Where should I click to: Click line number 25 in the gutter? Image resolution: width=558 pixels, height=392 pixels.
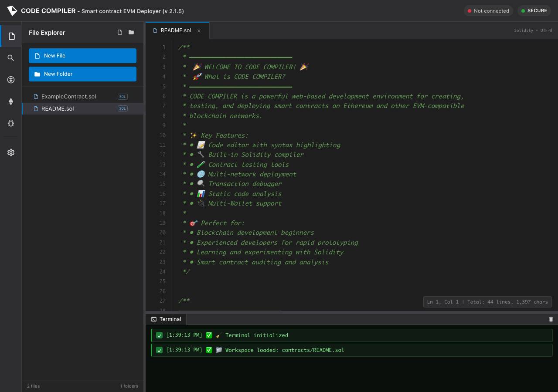162,281
